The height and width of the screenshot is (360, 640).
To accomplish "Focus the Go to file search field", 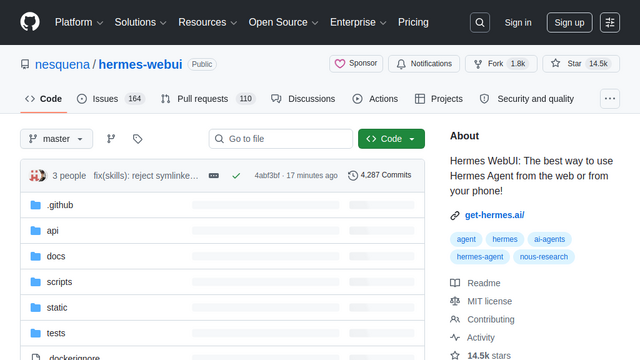I will [281, 139].
